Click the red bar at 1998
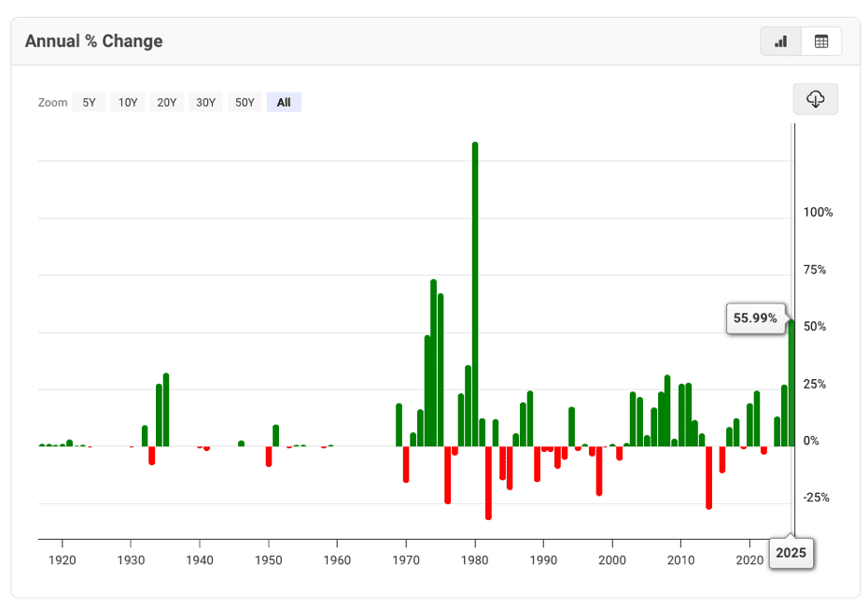868x607 pixels. coord(599,470)
